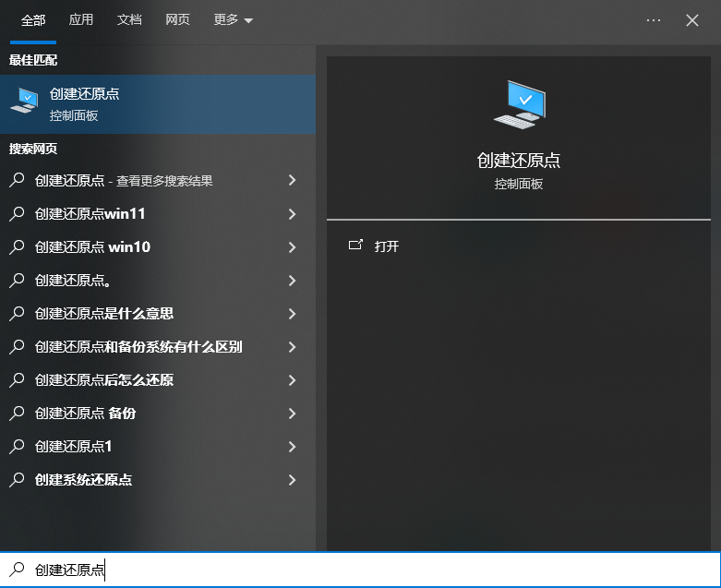Click the 创建还原点 title in preview pane
The width and height of the screenshot is (721, 588).
pyautogui.click(x=519, y=160)
